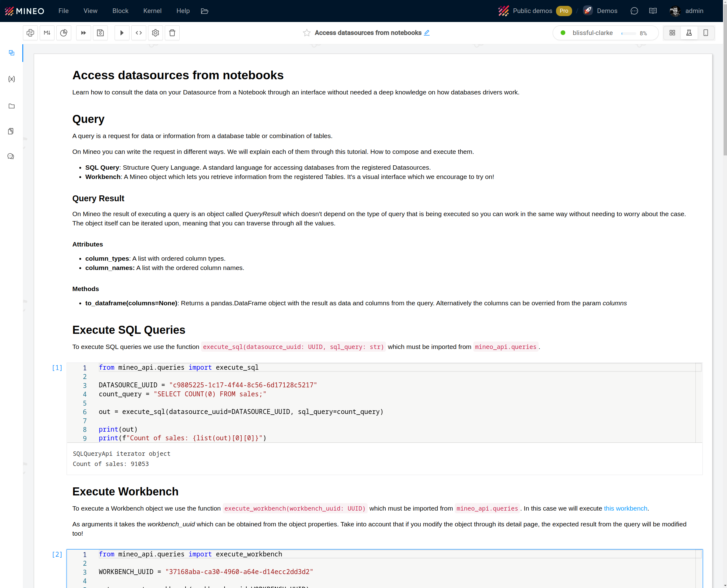Click the 'Count of sales: 91053' output
Image resolution: width=727 pixels, height=588 pixels.
pyautogui.click(x=111, y=464)
